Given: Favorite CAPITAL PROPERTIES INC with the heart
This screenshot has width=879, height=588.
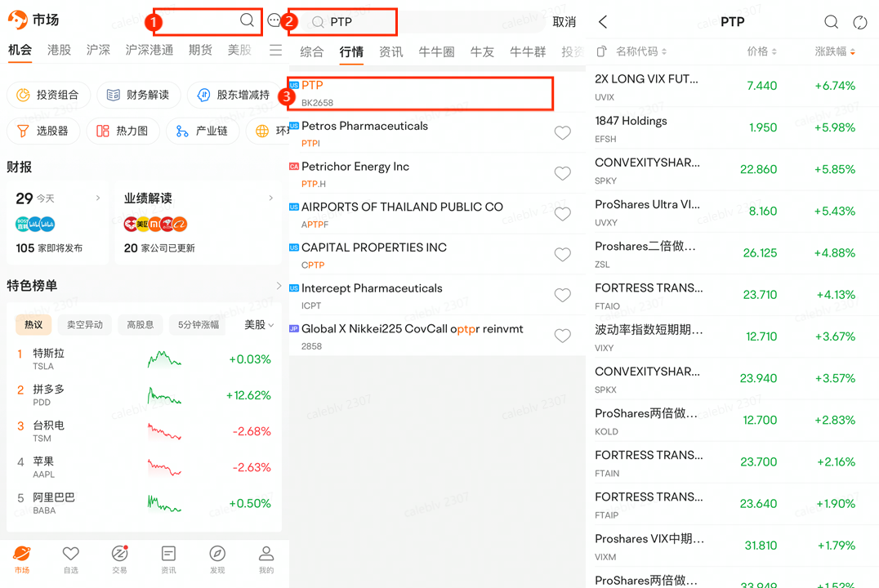Looking at the screenshot, I should point(562,255).
